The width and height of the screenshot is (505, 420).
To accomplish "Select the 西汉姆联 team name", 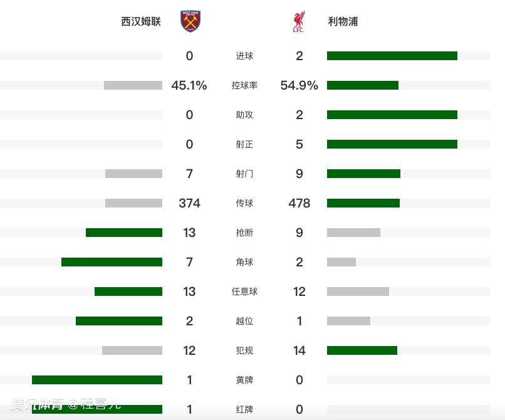I will pos(141,21).
